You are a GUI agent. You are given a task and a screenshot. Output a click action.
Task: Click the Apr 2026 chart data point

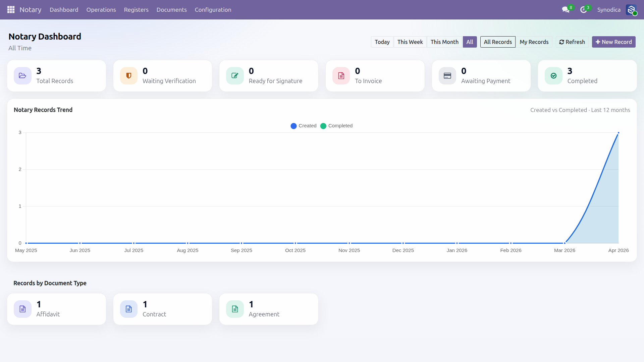pos(619,133)
